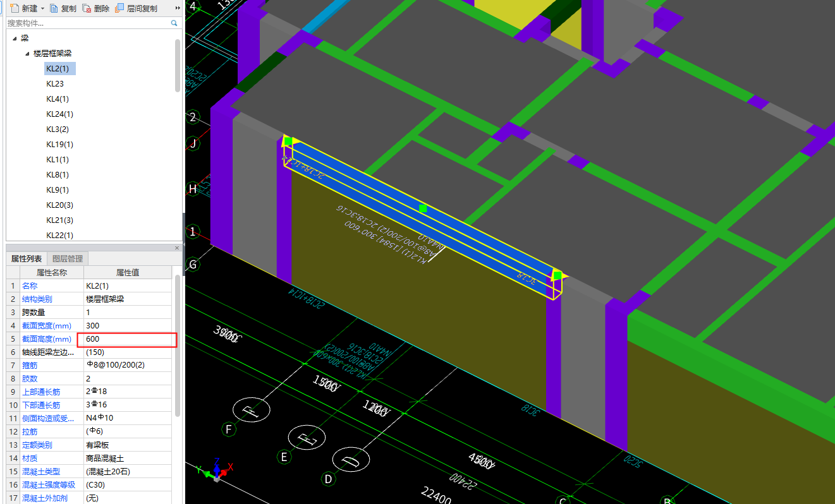835x504 pixels.
Task: Click the 上部通长筋 property name
Action: point(41,392)
